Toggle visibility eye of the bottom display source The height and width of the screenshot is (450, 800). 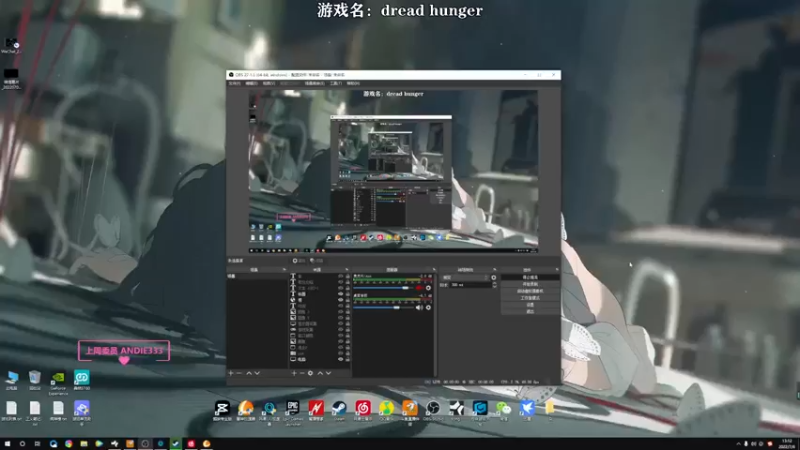[341, 359]
